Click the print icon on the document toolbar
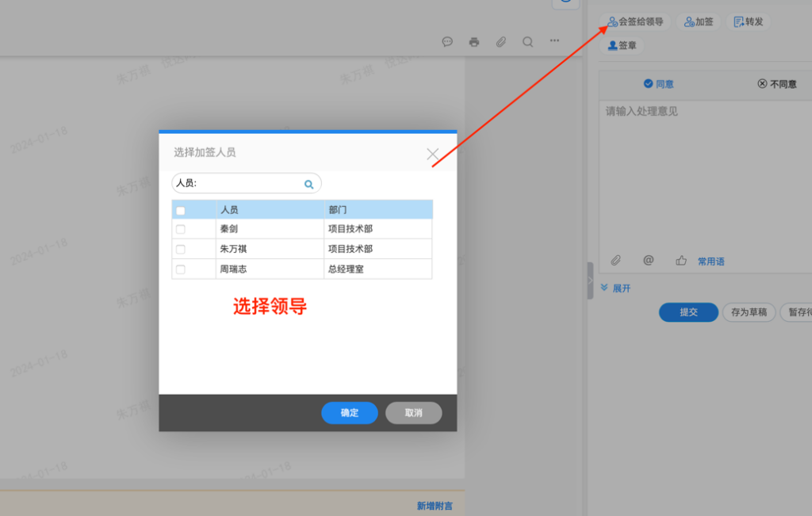Viewport: 812px width, 516px height. (473, 42)
